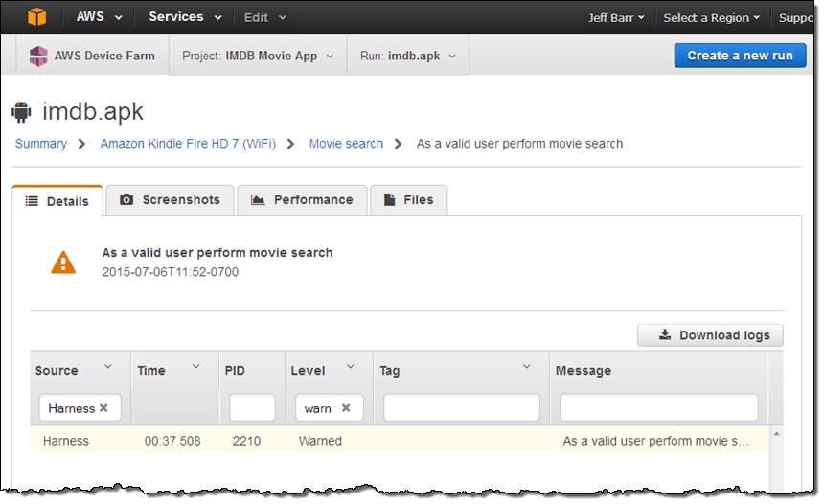This screenshot has height=504, width=824.
Task: Open the Services dropdown menu
Action: 185,17
